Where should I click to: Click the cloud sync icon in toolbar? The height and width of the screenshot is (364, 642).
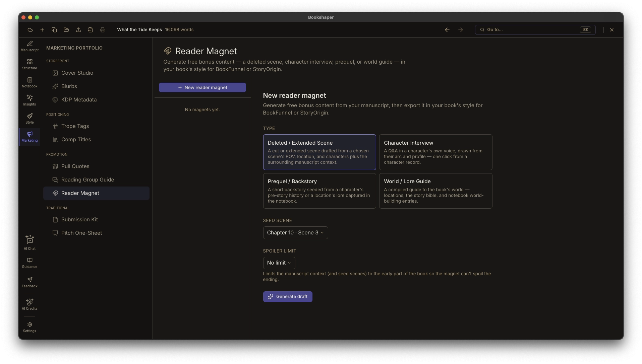[x=30, y=30]
